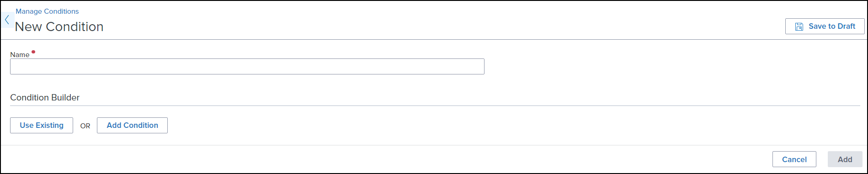This screenshot has width=868, height=174.
Task: Cancel the new condition form
Action: tap(794, 159)
